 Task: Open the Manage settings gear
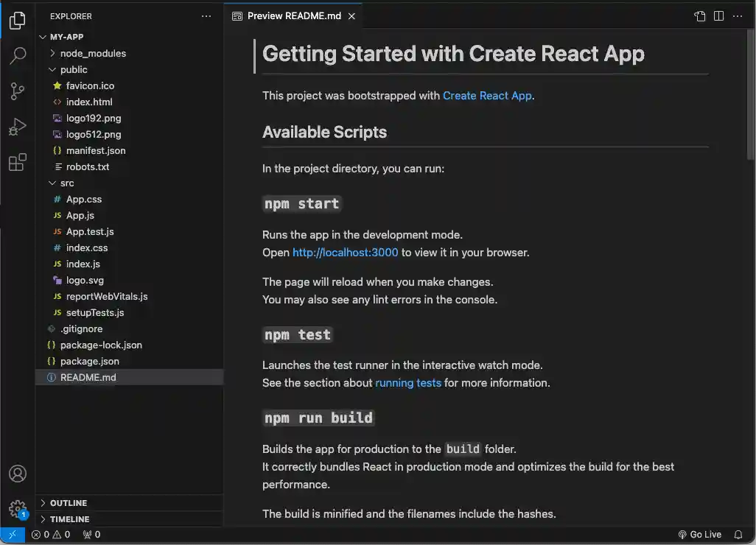point(18,509)
